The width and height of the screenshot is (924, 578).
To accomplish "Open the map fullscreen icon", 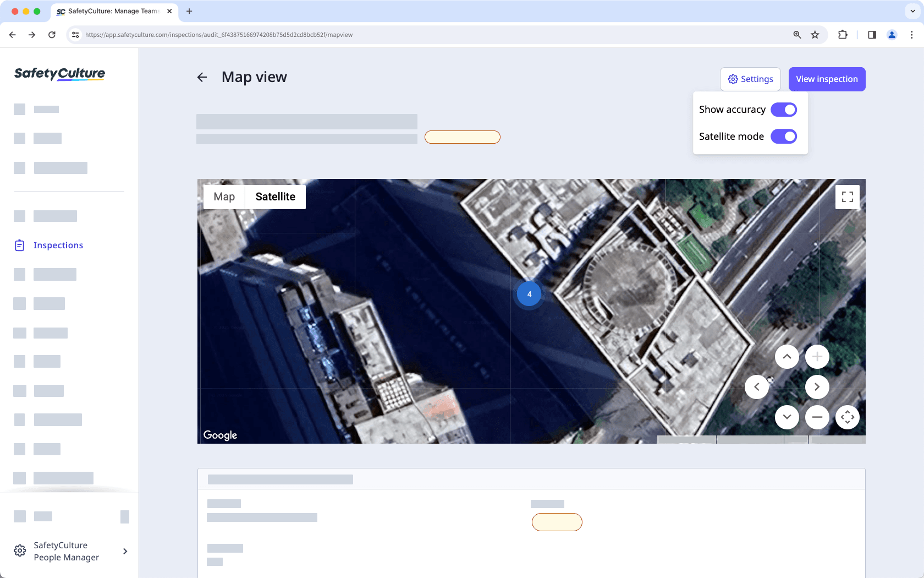I will (x=847, y=197).
